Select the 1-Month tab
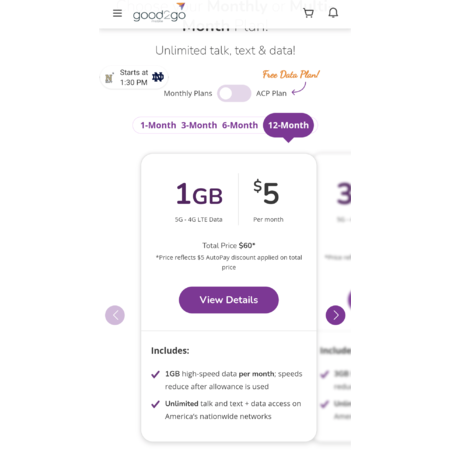Viewport: 450px width, 450px height. [158, 125]
